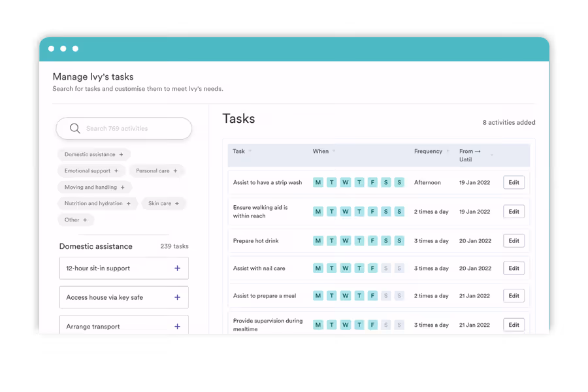Screen dimensions: 588x392
Task: Click 2 times a day for Assist to prepare a meal
Action: [431, 295]
